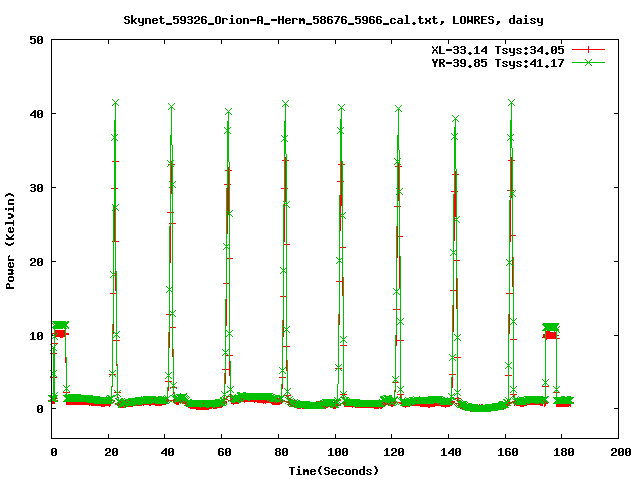The height and width of the screenshot is (480, 640).
Task: Click the x-axis tick label 60
Action: 224,452
